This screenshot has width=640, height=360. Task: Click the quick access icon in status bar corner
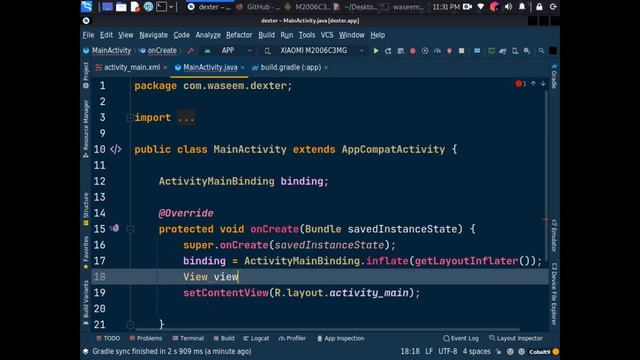click(x=86, y=351)
